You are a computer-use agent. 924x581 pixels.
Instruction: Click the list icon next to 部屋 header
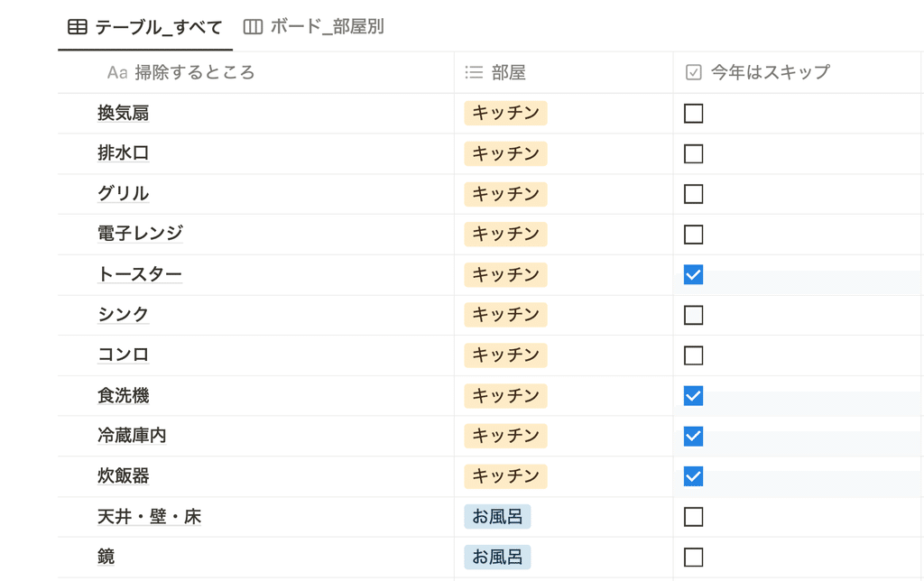(x=474, y=72)
